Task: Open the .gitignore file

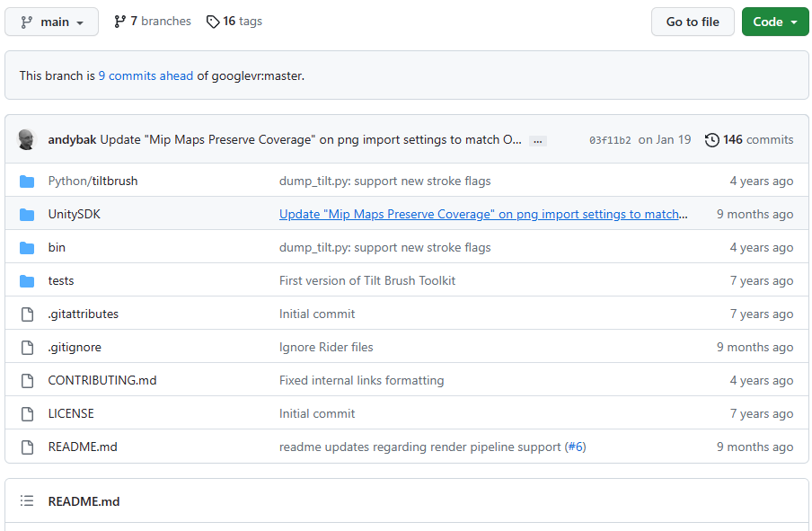Action: (75, 348)
